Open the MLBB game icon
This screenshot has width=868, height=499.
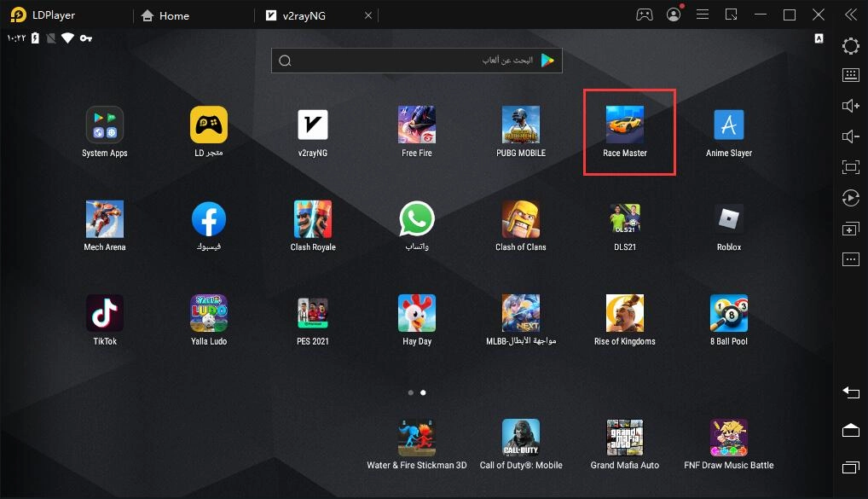[521, 313]
